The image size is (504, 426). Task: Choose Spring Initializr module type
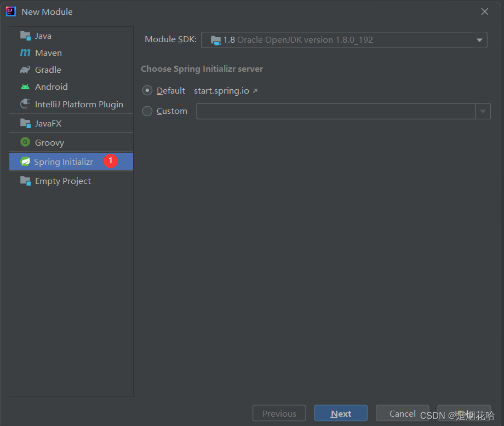(x=71, y=162)
